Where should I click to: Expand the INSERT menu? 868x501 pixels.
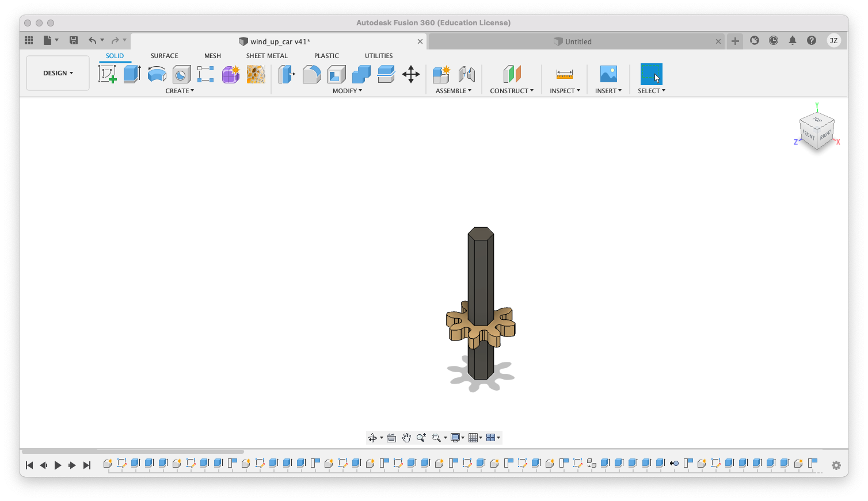click(608, 91)
